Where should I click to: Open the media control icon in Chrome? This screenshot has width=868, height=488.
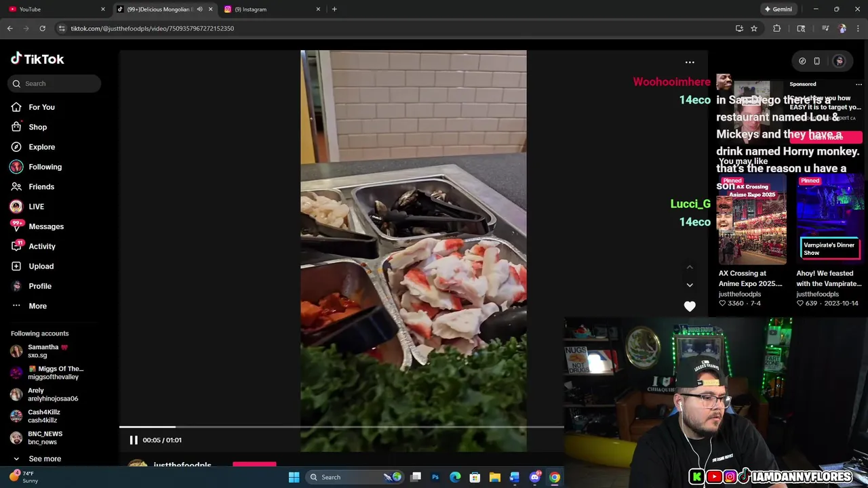[825, 28]
